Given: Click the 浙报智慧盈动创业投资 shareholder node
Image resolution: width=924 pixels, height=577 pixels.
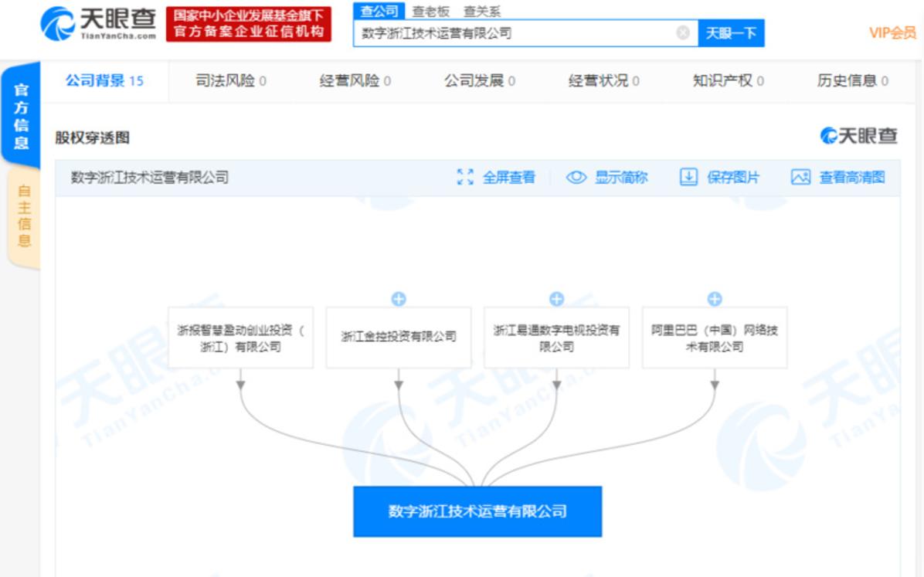Looking at the screenshot, I should pos(240,338).
